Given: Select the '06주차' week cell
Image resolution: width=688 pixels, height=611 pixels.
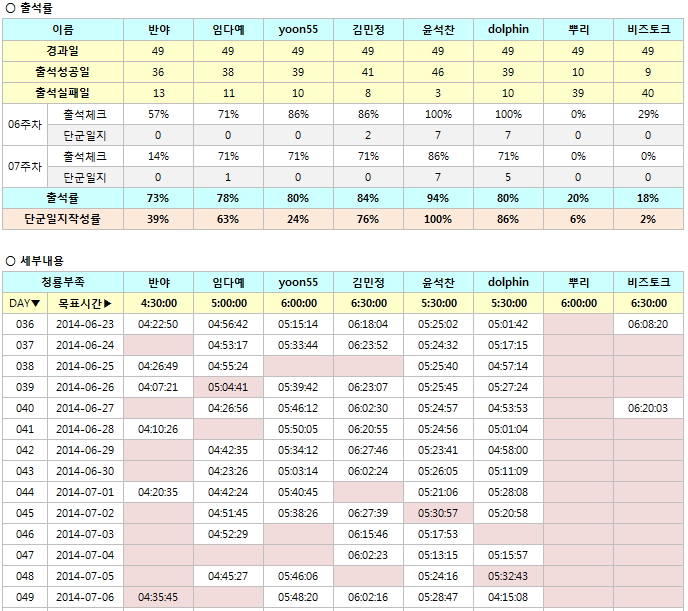Looking at the screenshot, I should (x=25, y=125).
